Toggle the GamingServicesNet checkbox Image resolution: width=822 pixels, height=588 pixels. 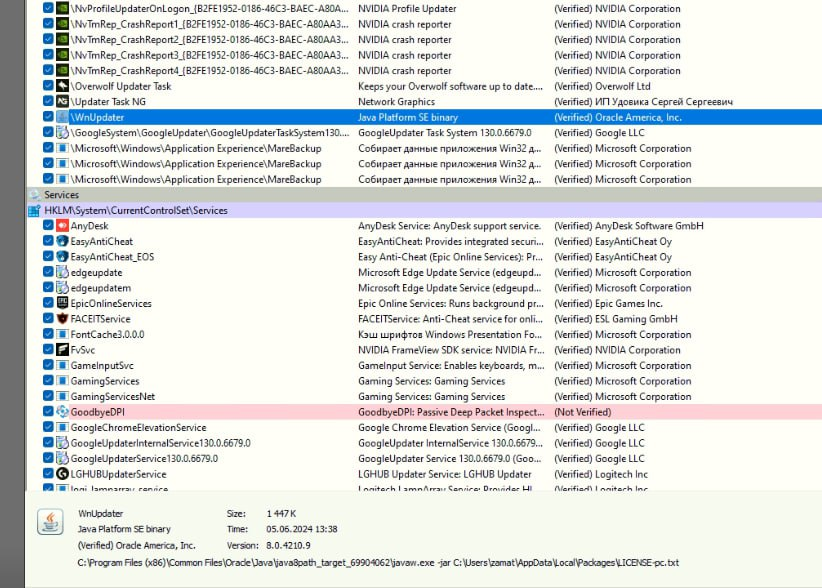(48, 396)
